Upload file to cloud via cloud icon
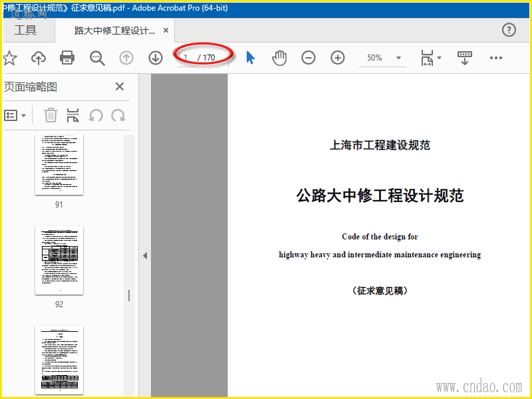The width and height of the screenshot is (532, 399). point(39,58)
